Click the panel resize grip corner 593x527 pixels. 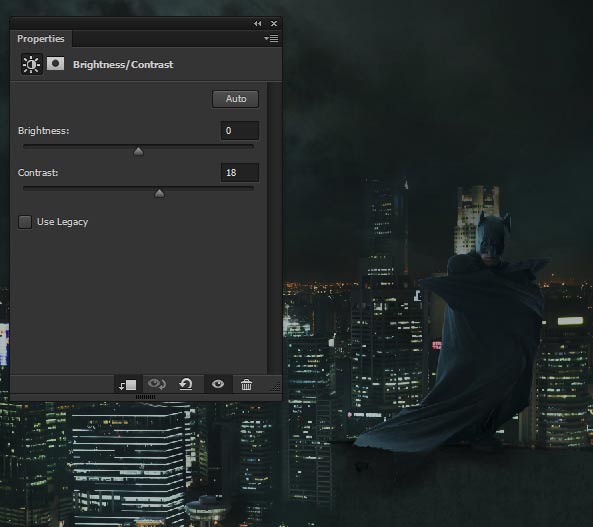tap(276, 386)
